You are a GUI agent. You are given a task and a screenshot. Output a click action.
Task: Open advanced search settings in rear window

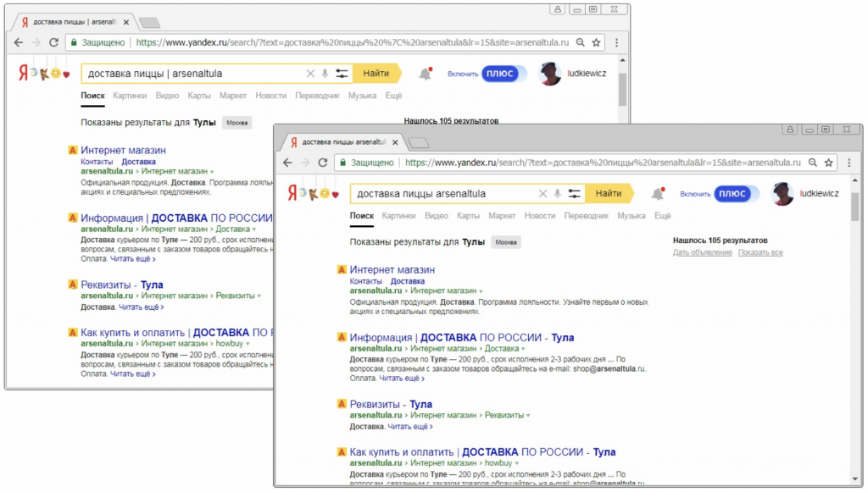[x=342, y=74]
